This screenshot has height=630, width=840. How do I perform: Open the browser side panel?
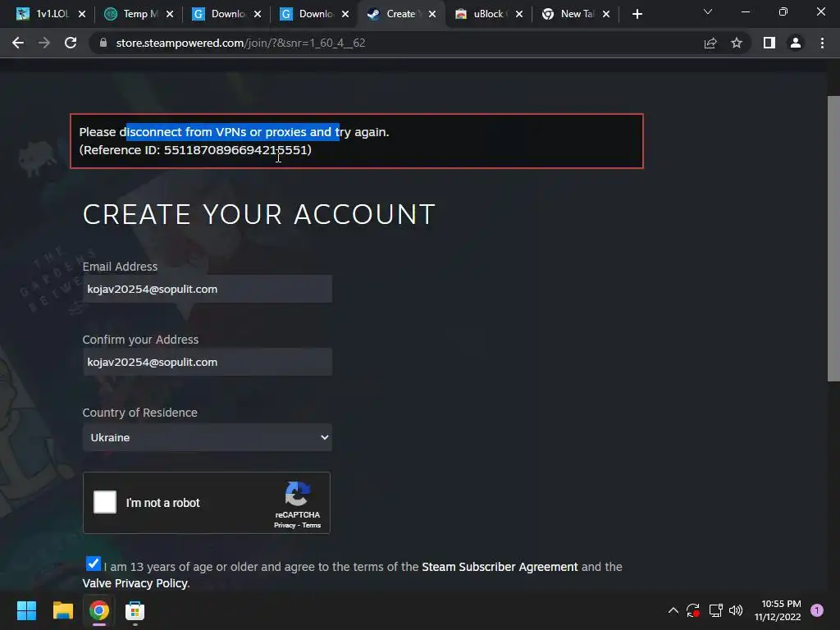[x=769, y=43]
